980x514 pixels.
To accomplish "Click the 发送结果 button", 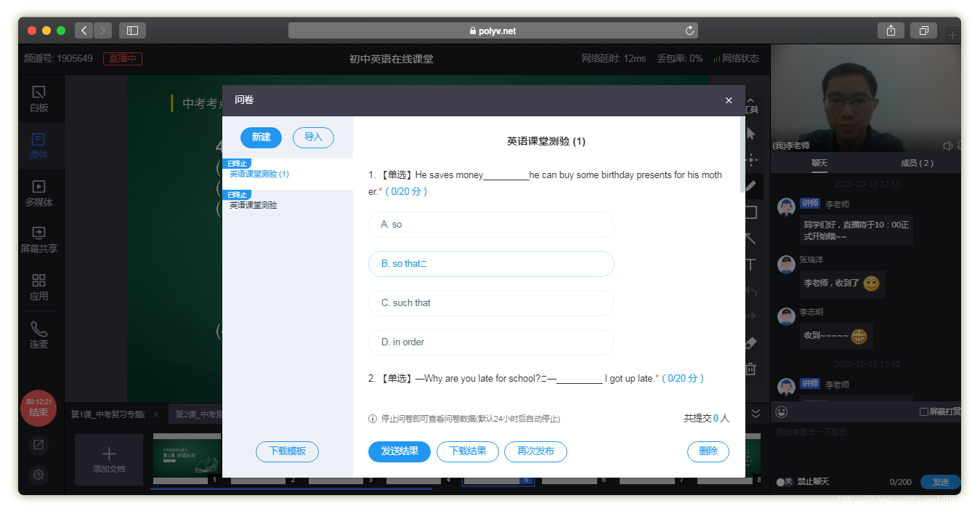I will [400, 451].
